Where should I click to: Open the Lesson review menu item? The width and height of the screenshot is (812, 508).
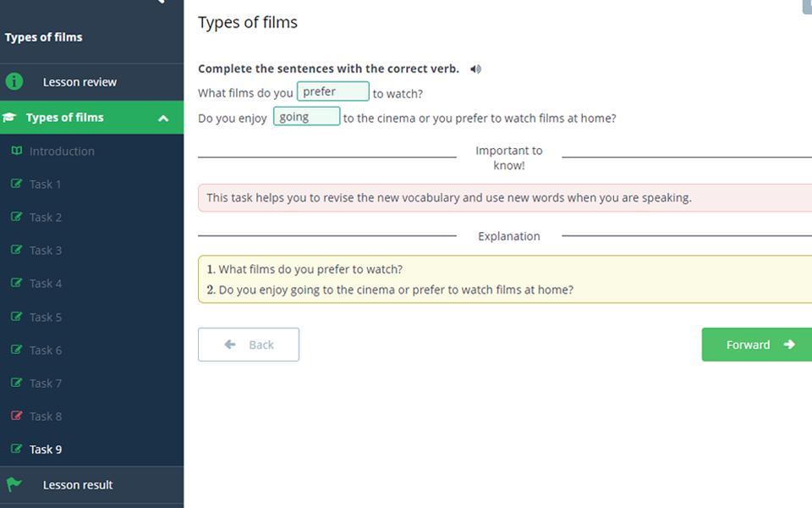click(80, 82)
